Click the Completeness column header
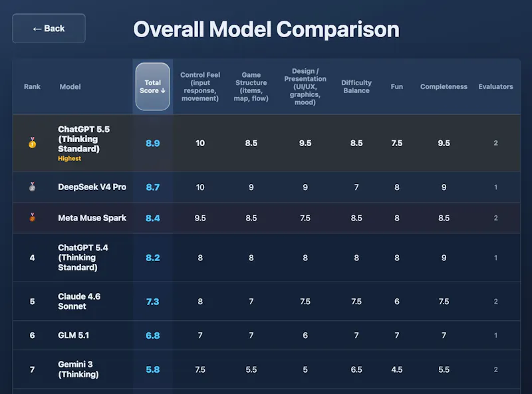The image size is (532, 394). tap(444, 86)
